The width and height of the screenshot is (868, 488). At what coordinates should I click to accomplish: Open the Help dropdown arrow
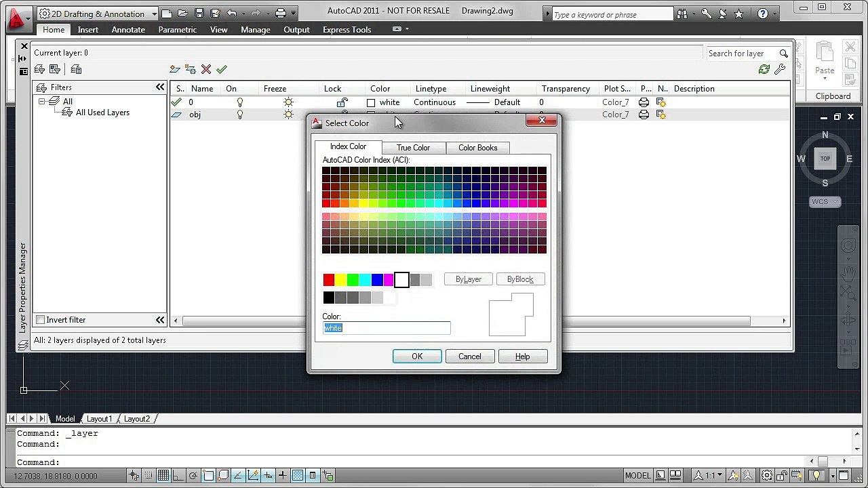(x=775, y=14)
